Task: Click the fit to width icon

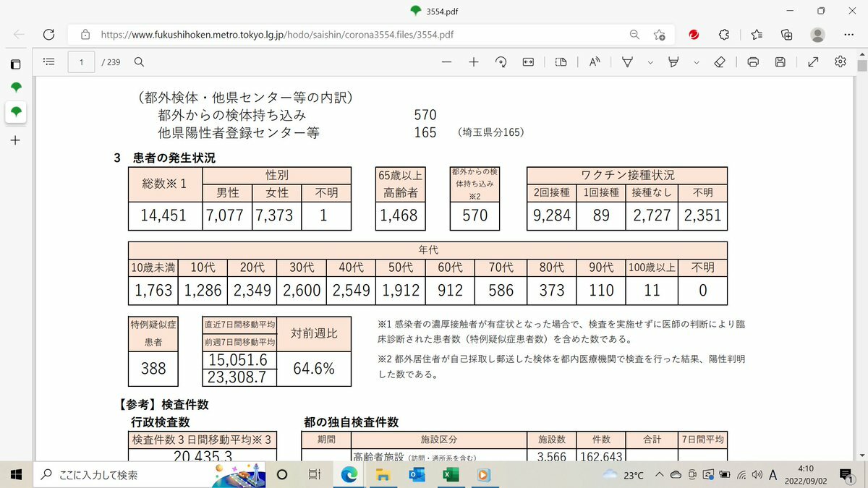Action: (528, 62)
